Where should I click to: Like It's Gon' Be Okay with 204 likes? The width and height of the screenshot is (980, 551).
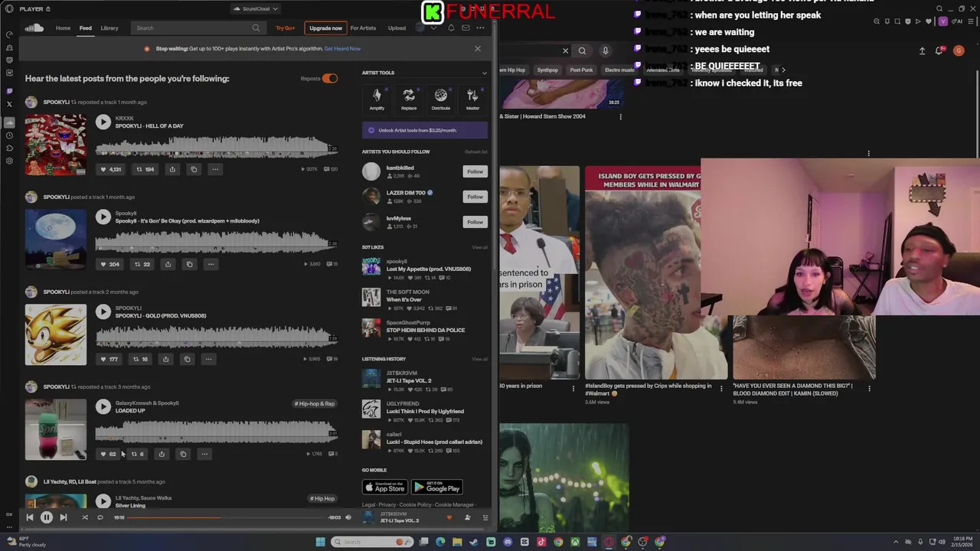coord(109,264)
